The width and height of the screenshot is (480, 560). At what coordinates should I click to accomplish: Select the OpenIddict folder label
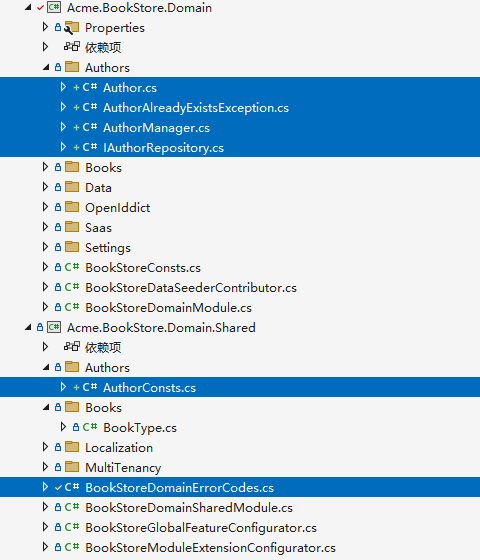point(118,208)
